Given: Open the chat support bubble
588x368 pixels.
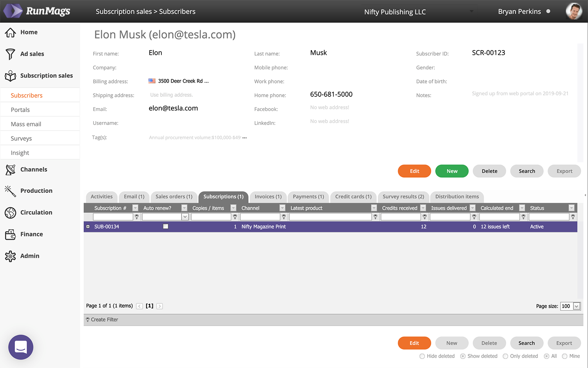Looking at the screenshot, I should click(x=21, y=347).
